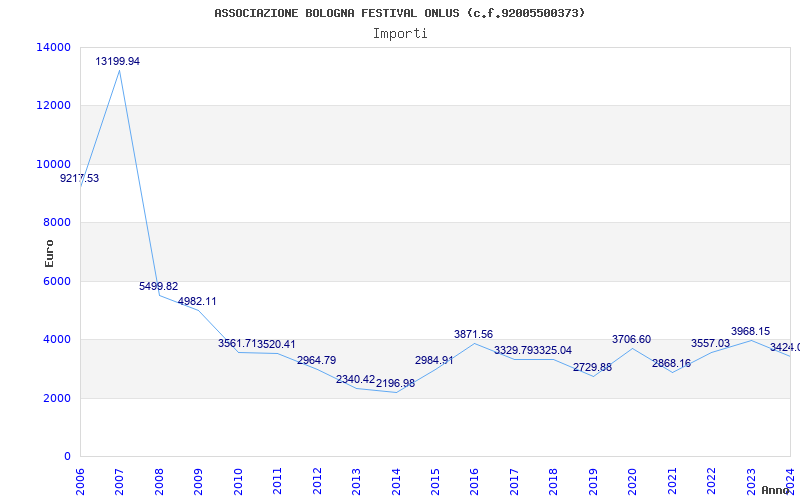
Task: Click year 2023 on x-axis
Action: pyautogui.click(x=751, y=481)
